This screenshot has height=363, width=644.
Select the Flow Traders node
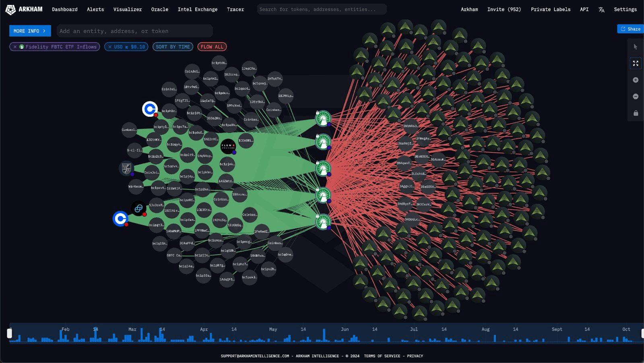(x=228, y=146)
